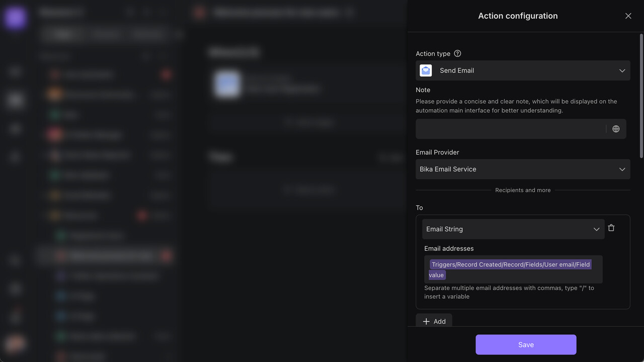The image size is (644, 362).
Task: Select the Triggers/Record Created variable token
Action: (x=510, y=264)
